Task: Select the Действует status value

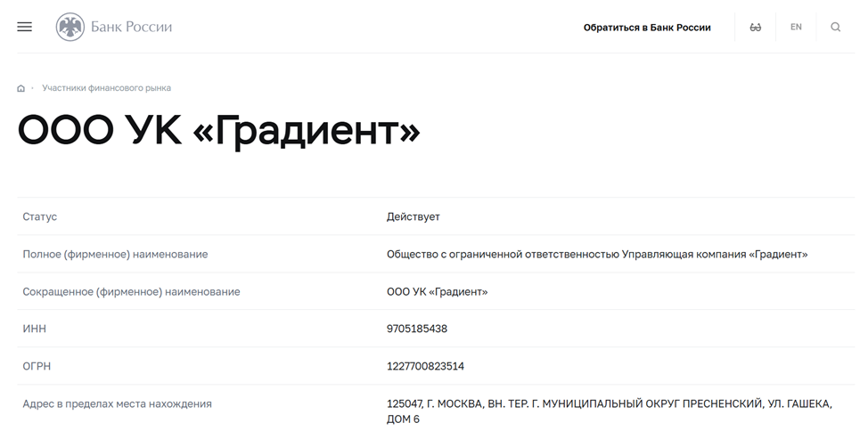Action: [413, 216]
